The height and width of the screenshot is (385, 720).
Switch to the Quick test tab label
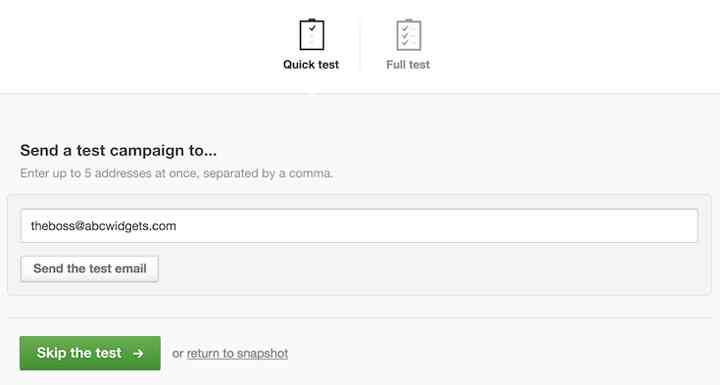point(311,64)
